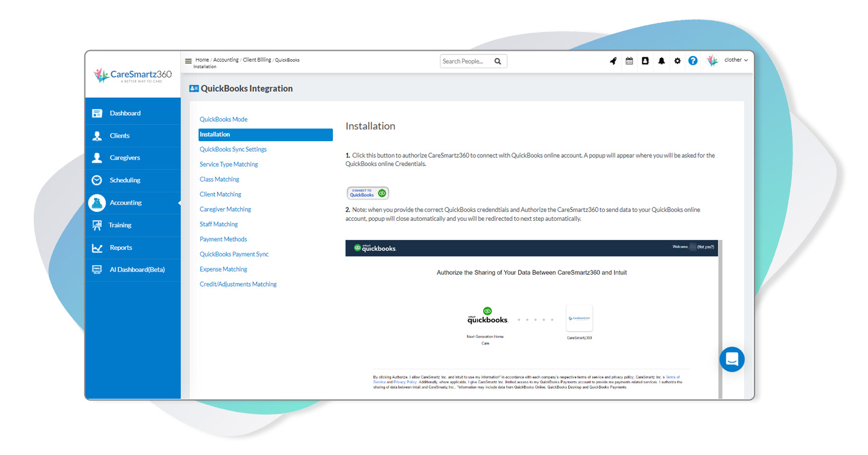View notifications via the bell icon

tap(661, 61)
